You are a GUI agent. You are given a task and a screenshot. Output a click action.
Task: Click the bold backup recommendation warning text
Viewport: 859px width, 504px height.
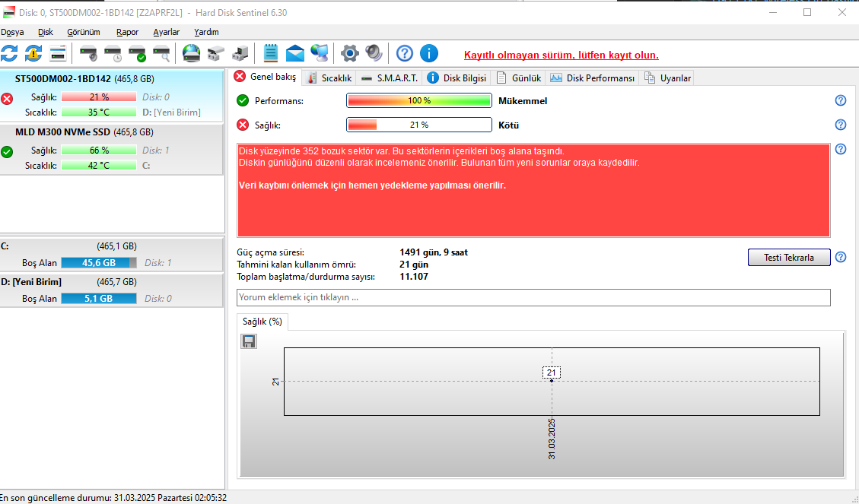point(372,185)
